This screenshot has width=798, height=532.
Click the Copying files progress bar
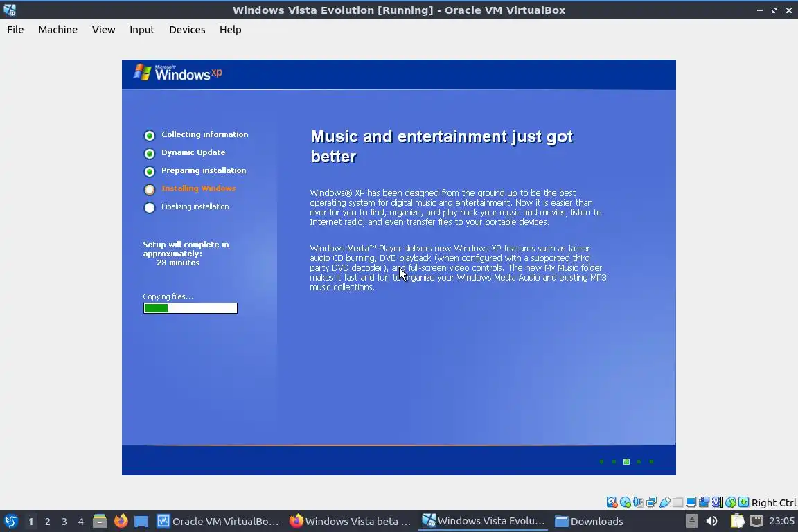(x=190, y=308)
